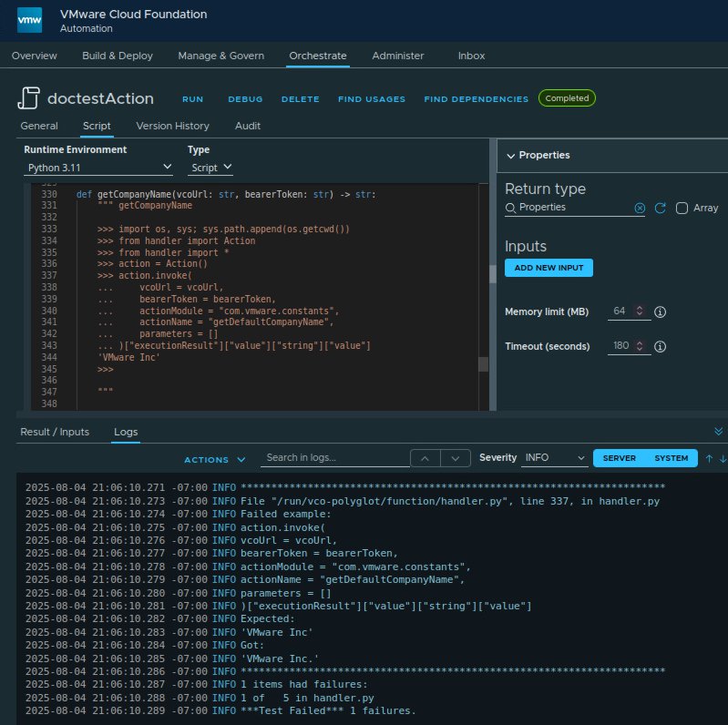The height and width of the screenshot is (725, 728).
Task: Show info for Timeout seconds
Action: click(x=660, y=346)
